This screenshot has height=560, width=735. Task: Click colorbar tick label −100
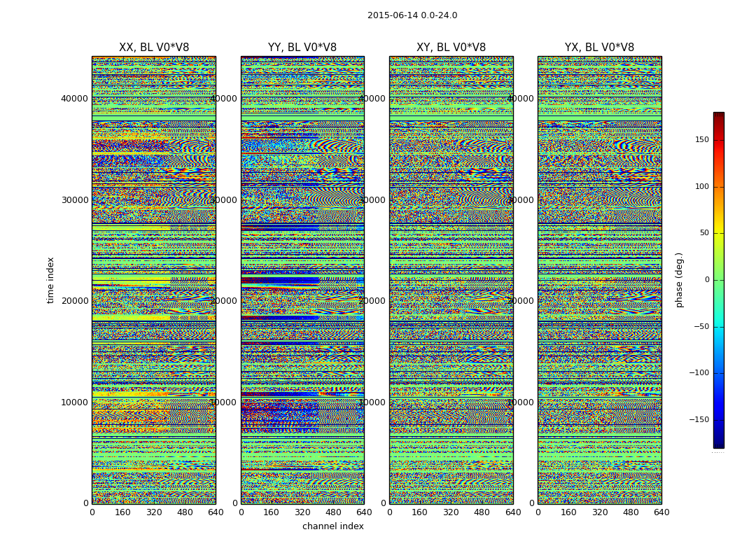coord(699,373)
